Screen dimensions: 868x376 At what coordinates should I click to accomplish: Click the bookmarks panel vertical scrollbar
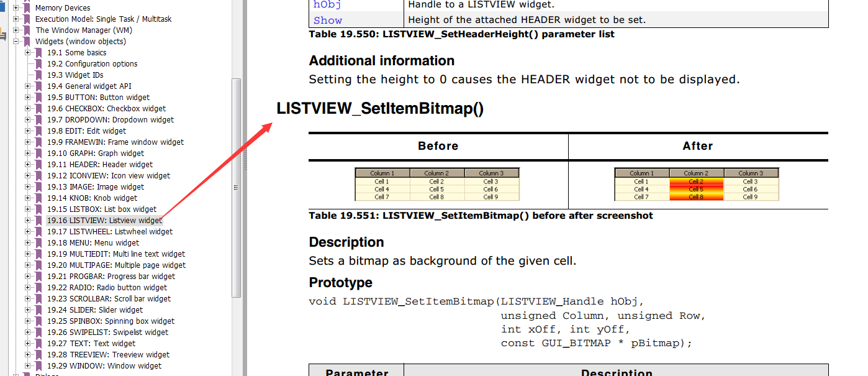pos(236,186)
